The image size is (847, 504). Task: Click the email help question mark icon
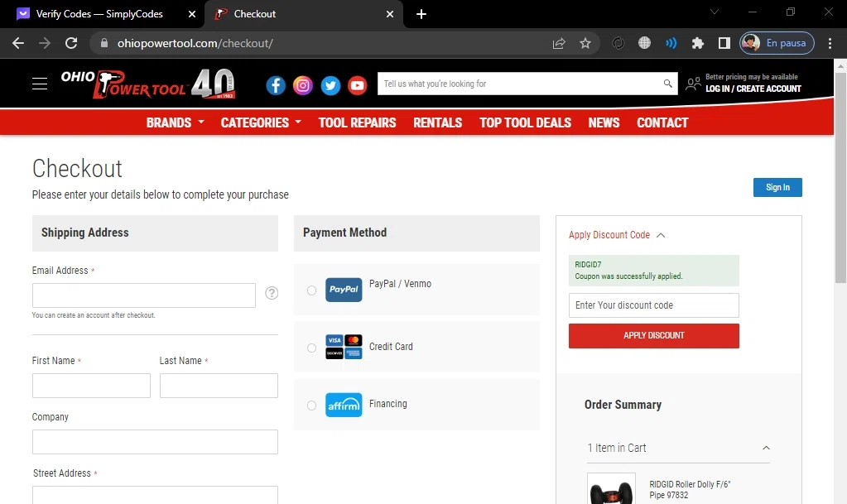pyautogui.click(x=272, y=293)
